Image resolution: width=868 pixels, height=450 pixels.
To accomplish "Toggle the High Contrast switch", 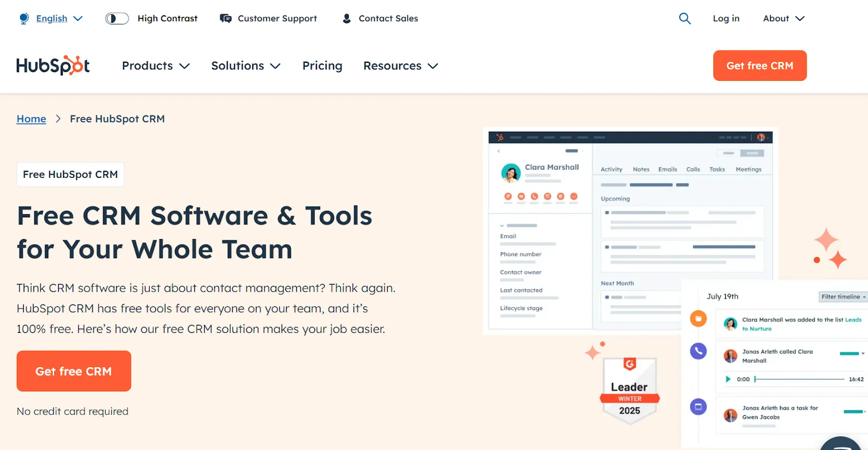I will click(x=117, y=18).
